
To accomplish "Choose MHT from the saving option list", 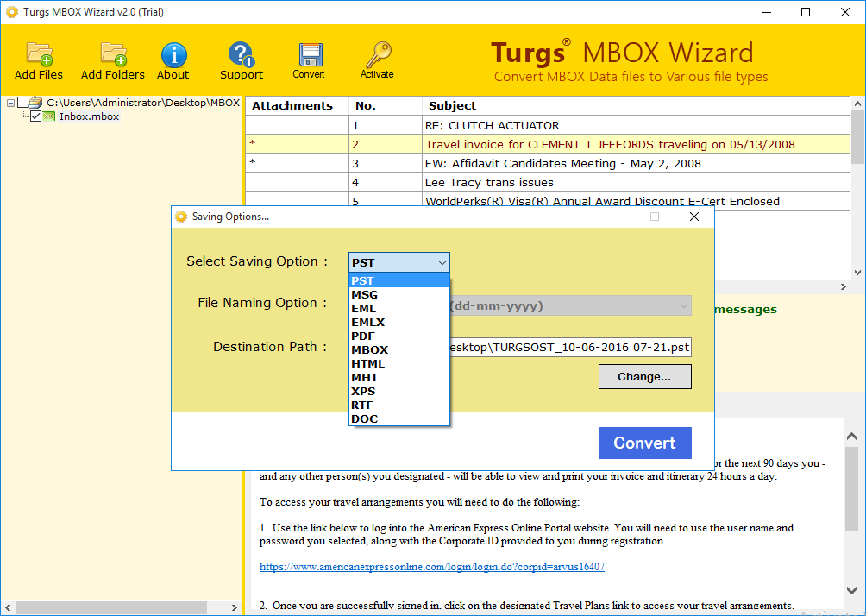I will pyautogui.click(x=400, y=377).
